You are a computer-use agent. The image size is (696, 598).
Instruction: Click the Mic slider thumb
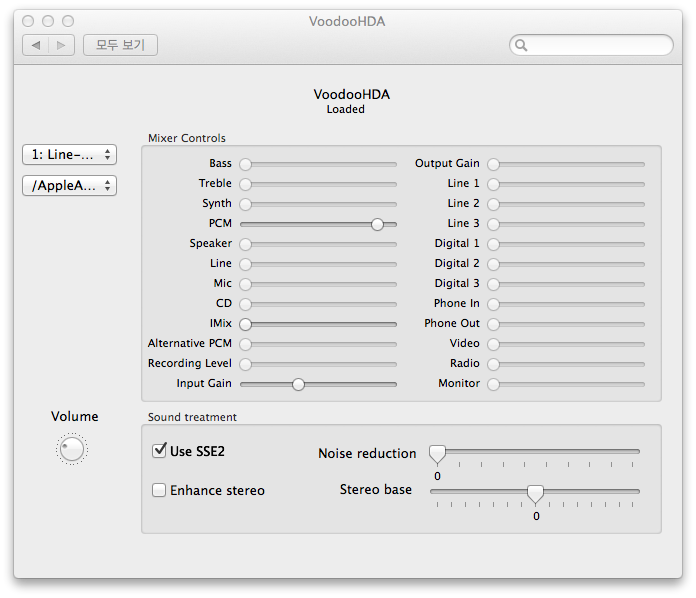tap(245, 284)
